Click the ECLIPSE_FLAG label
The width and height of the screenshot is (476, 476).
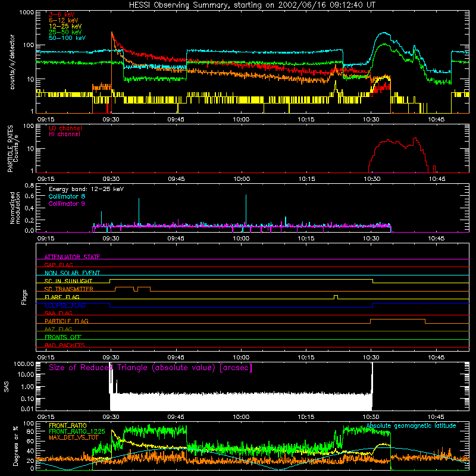(65, 305)
